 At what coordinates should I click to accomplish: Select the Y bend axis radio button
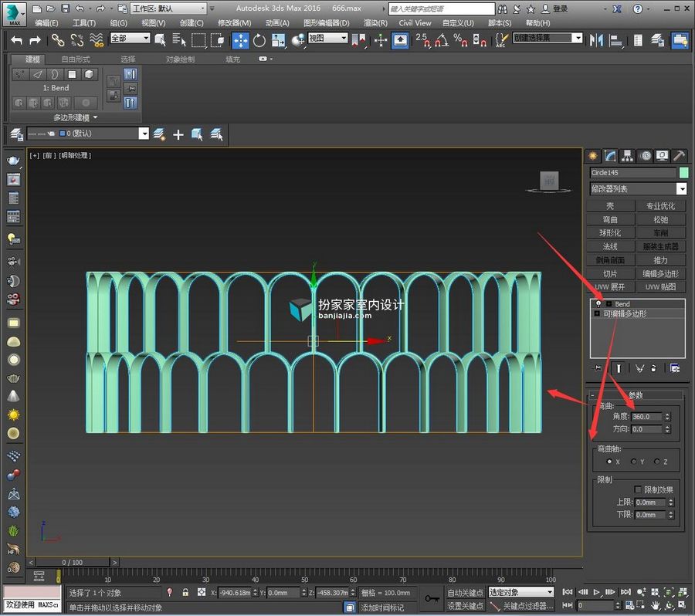(x=634, y=462)
